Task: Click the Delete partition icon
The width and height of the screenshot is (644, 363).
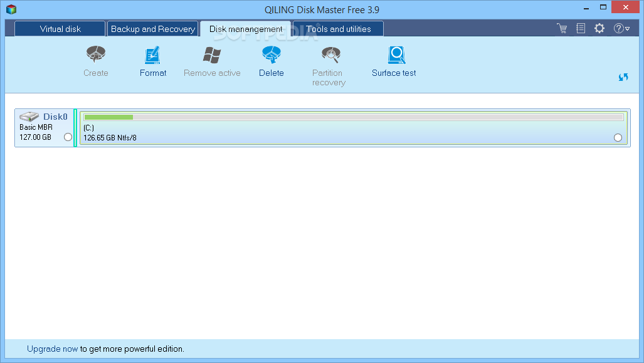Action: click(271, 55)
